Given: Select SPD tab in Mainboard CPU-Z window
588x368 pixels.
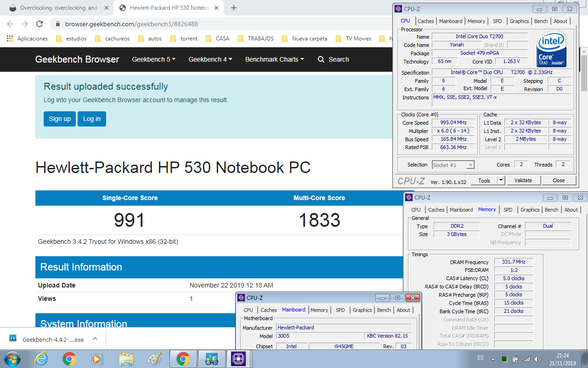Looking at the screenshot, I should pyautogui.click(x=340, y=310).
